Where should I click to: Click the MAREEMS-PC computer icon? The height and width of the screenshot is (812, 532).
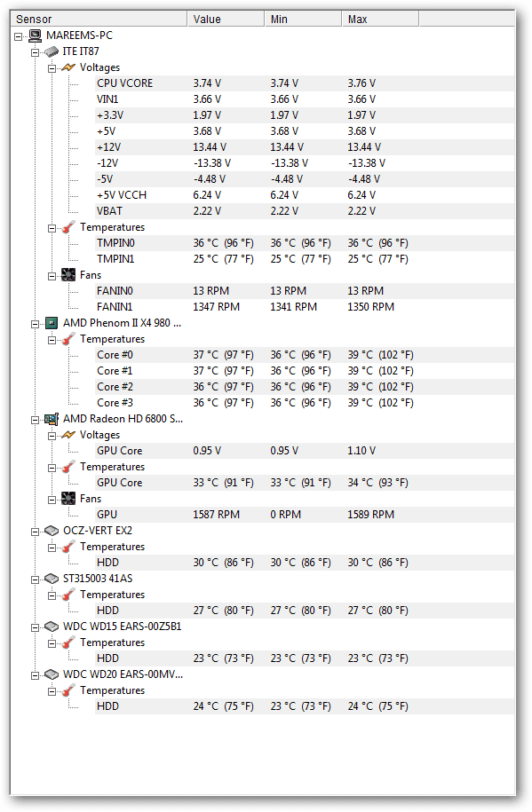(x=36, y=35)
